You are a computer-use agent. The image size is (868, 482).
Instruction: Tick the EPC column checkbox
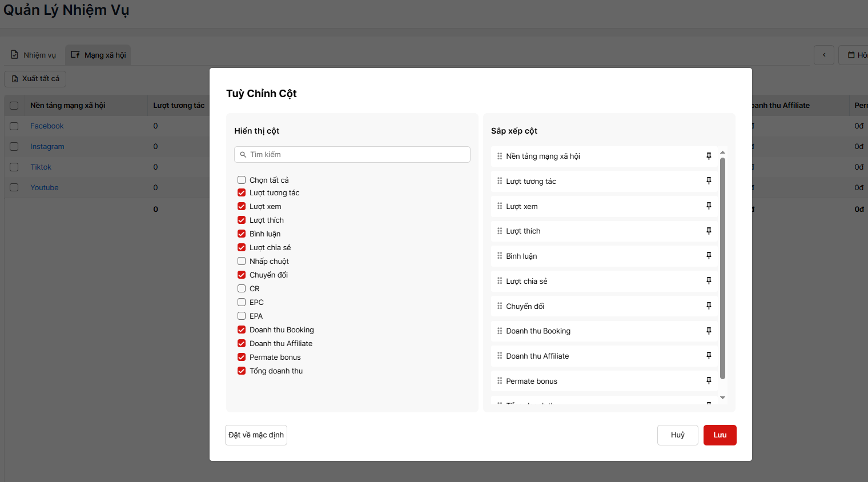coord(242,302)
